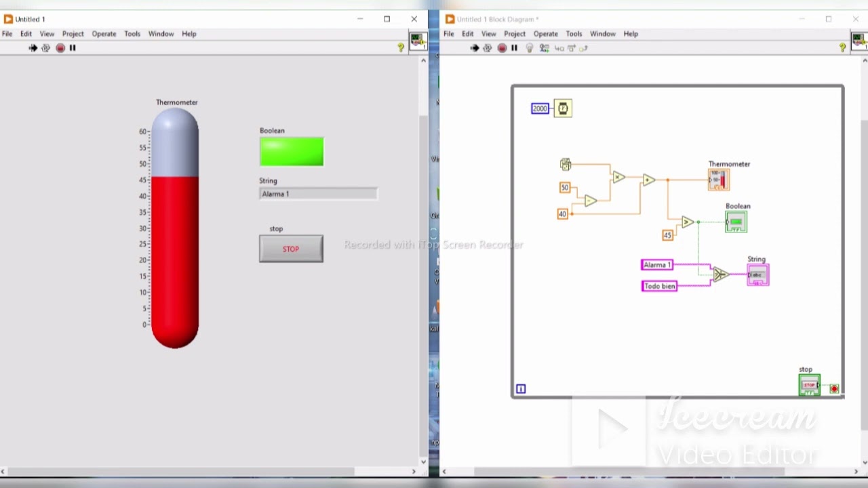Viewport: 868px width, 488px height.
Task: Open View menu in front panel window
Action: pyautogui.click(x=47, y=34)
